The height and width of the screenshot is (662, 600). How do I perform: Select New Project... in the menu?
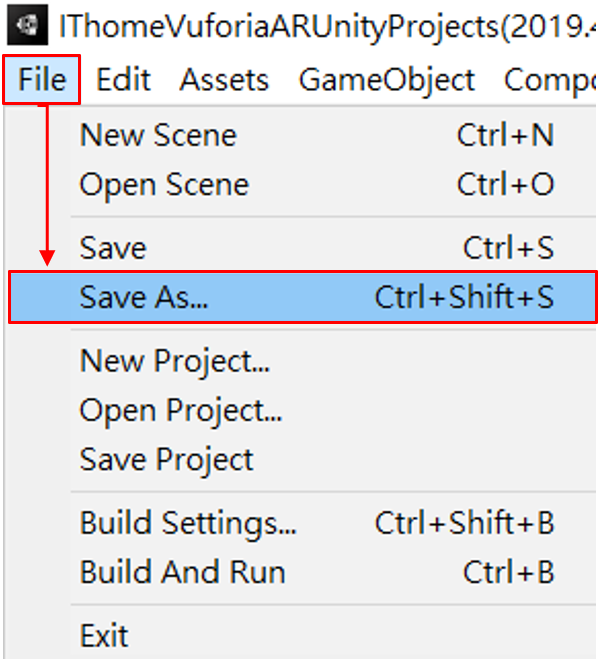[175, 360]
